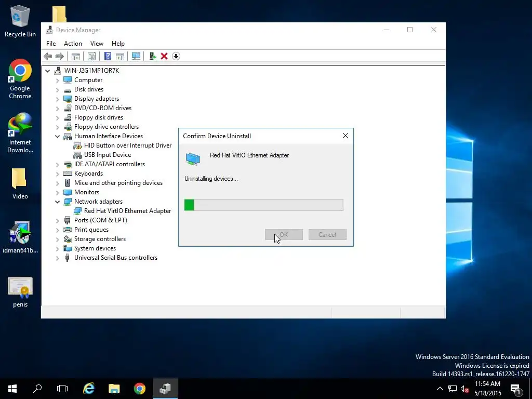Select Storage controllers in the tree

(x=100, y=239)
